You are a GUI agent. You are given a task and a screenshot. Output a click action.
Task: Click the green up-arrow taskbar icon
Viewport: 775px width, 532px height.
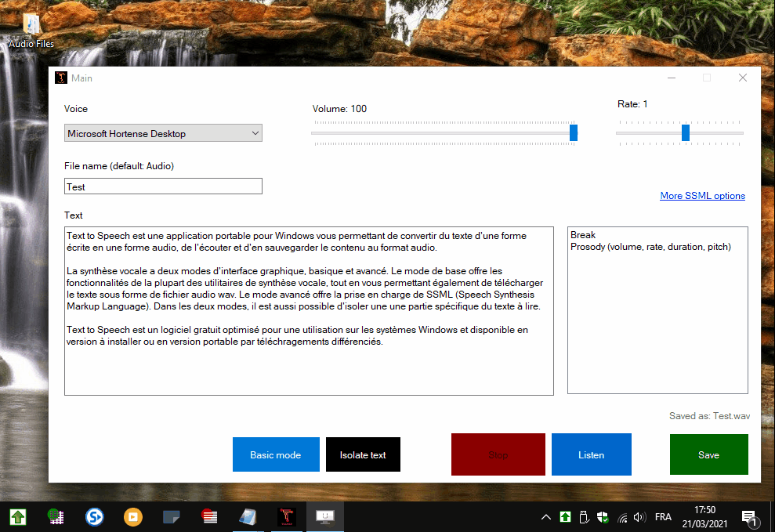coord(18,517)
